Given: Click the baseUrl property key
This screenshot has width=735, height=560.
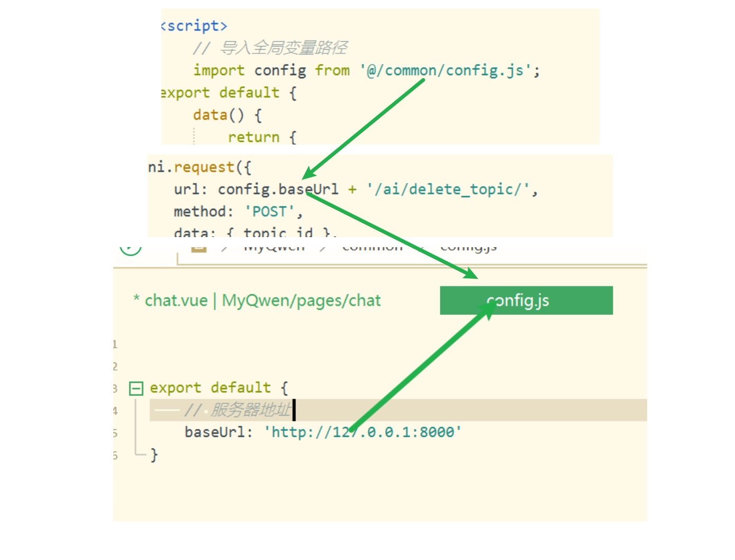Looking at the screenshot, I should (215, 432).
